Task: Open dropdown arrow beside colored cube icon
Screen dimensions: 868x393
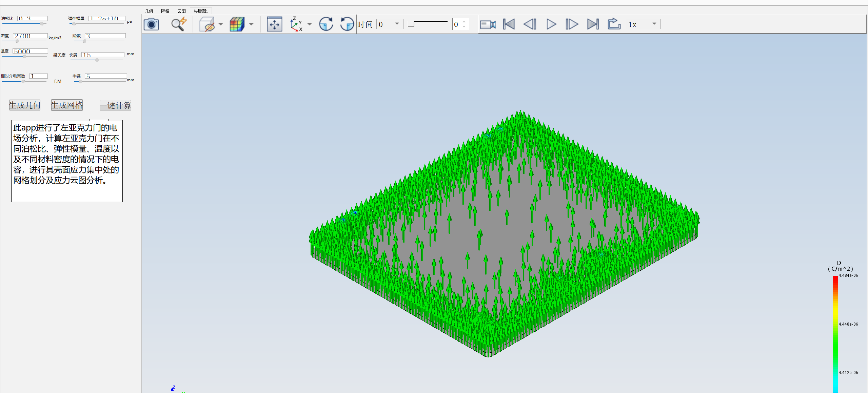Action: click(x=251, y=24)
